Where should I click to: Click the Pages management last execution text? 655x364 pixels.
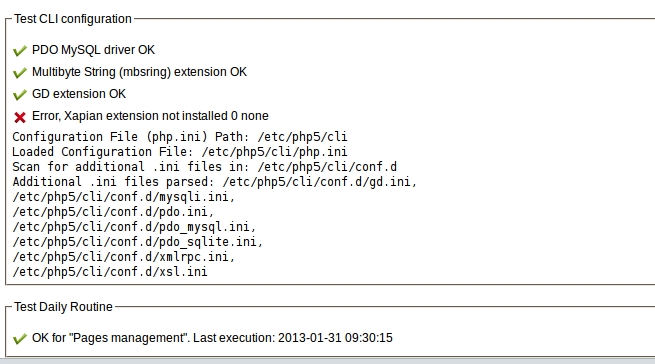click(212, 338)
